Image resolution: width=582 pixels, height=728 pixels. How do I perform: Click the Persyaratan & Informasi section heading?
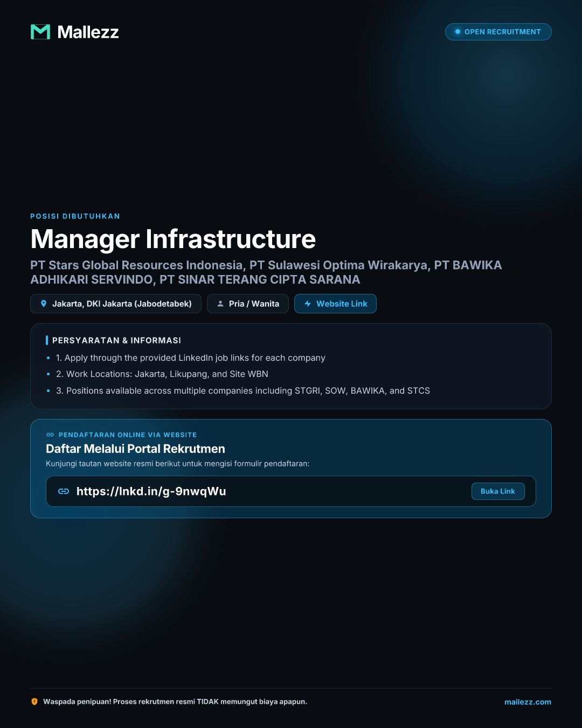(116, 340)
